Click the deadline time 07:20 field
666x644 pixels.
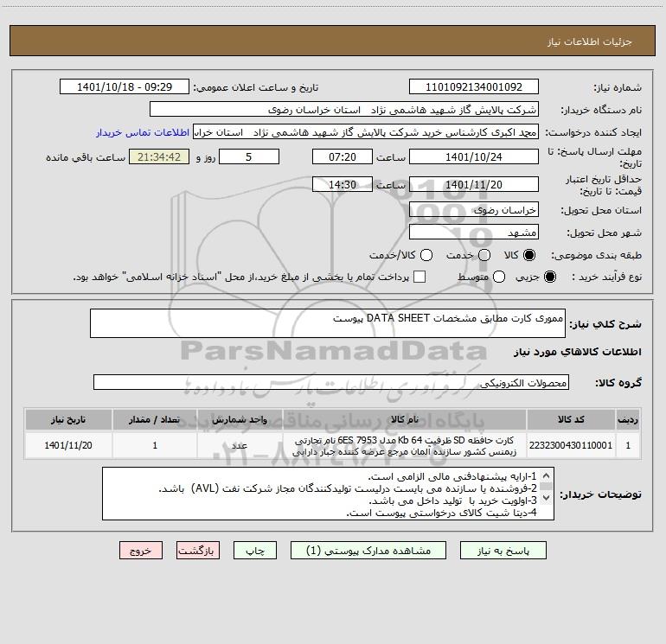coord(343,156)
